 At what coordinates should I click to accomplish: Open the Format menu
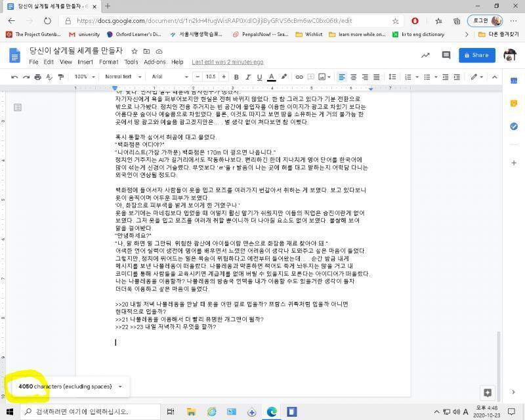coord(109,62)
